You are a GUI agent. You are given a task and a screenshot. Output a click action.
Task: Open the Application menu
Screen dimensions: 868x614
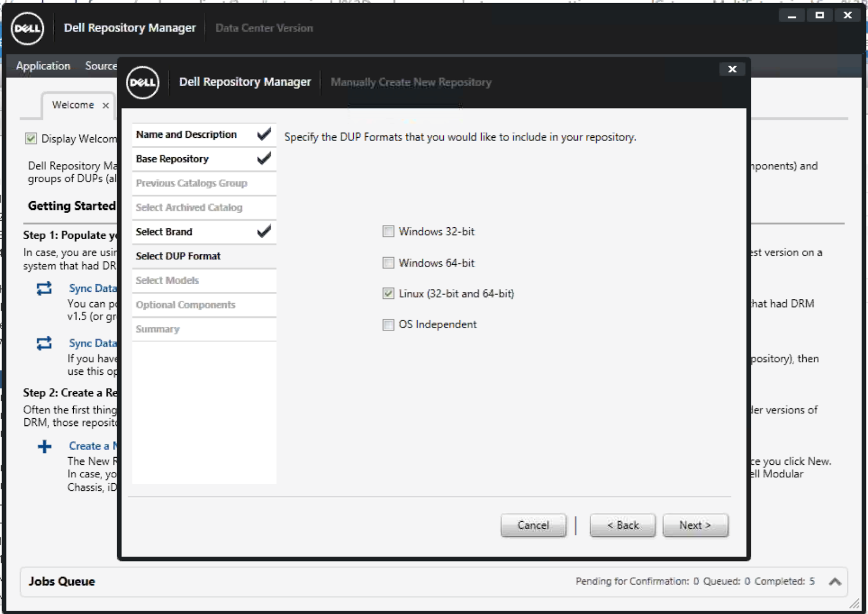click(43, 66)
